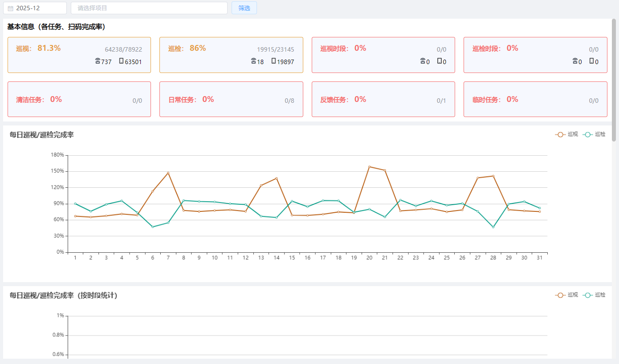
Task: Open the 反馈任务 completion card
Action: 383,99
